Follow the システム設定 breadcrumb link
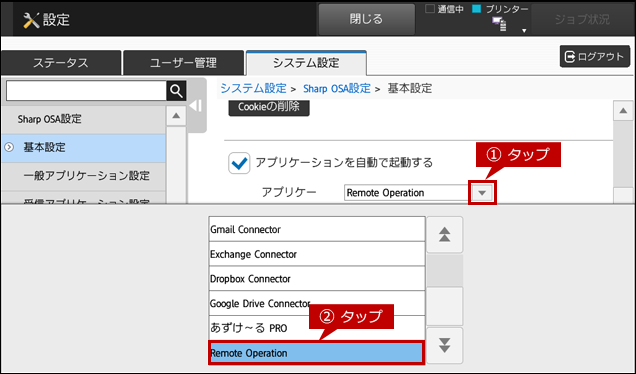The width and height of the screenshot is (636, 374). [254, 88]
